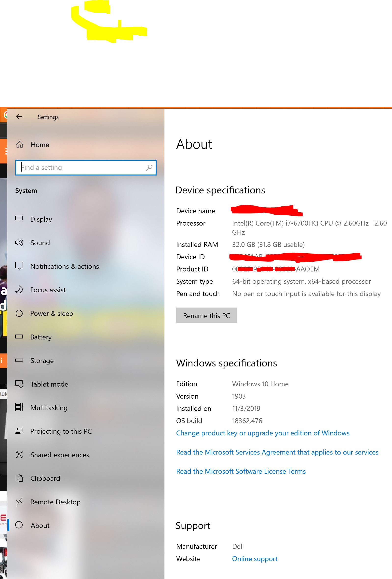Open Change product key or upgrade link
The width and height of the screenshot is (392, 579).
[x=263, y=433]
